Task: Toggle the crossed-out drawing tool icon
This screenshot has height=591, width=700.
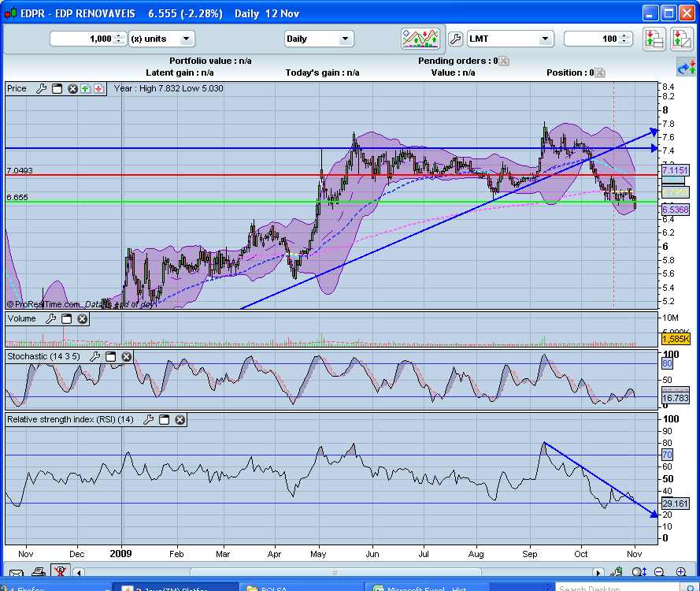Action: tap(60, 571)
